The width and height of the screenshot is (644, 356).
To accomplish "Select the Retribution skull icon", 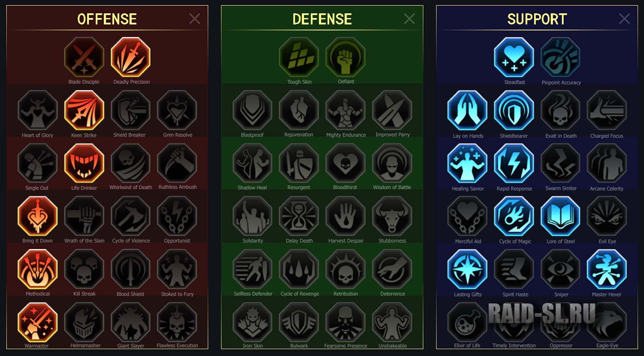I will tap(345, 269).
